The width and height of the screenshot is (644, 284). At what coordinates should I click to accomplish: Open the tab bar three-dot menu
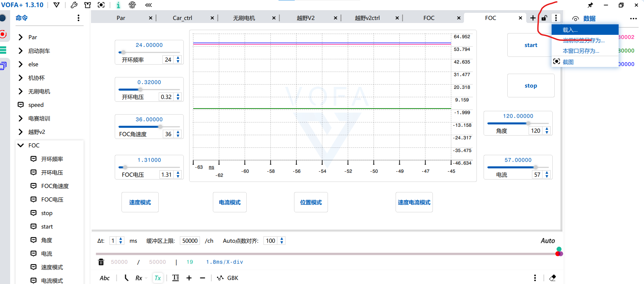coord(556,18)
